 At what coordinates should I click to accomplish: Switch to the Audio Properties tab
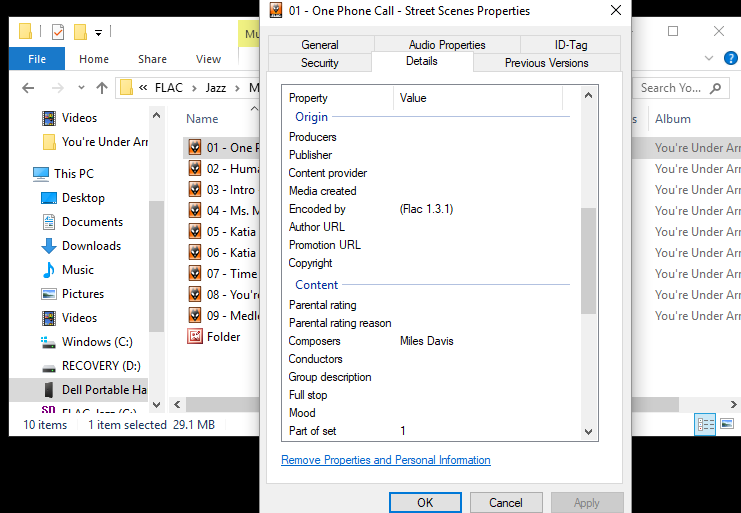[x=447, y=45]
